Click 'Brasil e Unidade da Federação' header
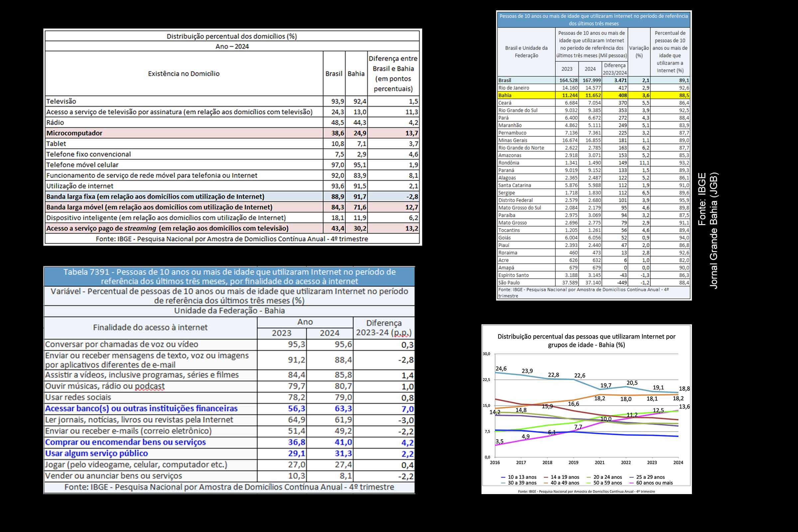 tap(526, 52)
